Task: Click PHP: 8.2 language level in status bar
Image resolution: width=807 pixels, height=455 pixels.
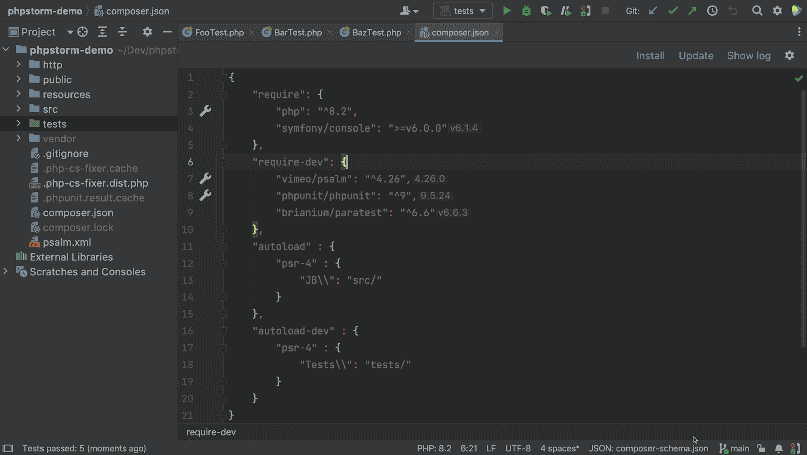Action: 434,448
